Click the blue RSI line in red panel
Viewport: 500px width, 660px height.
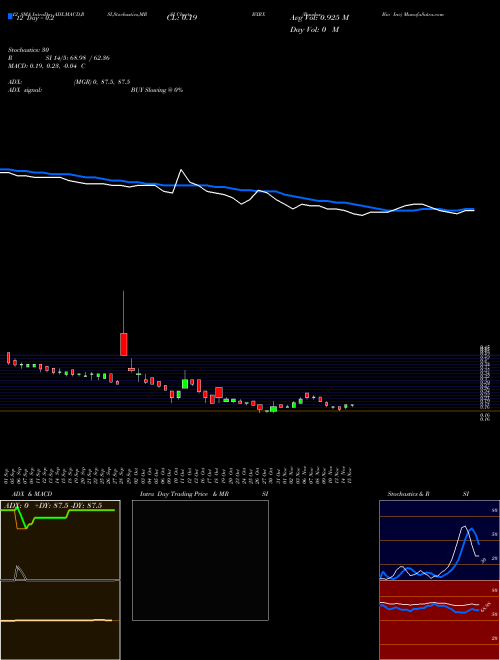click(x=429, y=609)
